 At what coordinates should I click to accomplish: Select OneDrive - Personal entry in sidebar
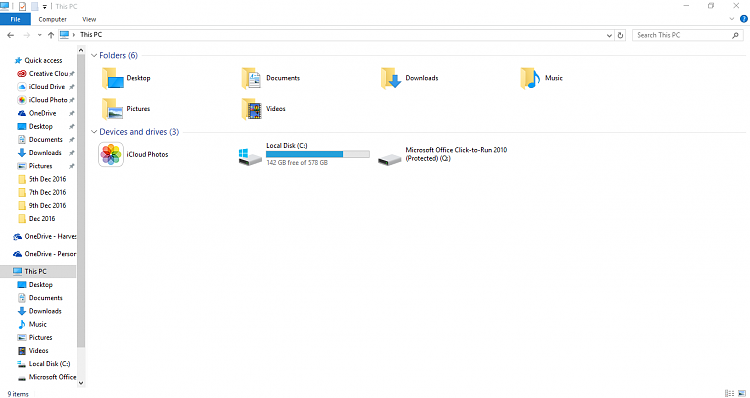pos(44,254)
